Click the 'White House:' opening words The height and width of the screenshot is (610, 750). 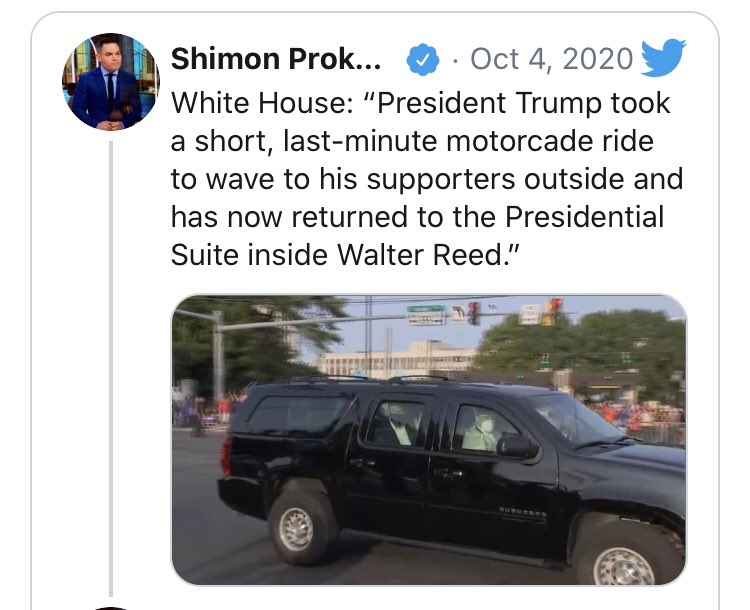(262, 103)
